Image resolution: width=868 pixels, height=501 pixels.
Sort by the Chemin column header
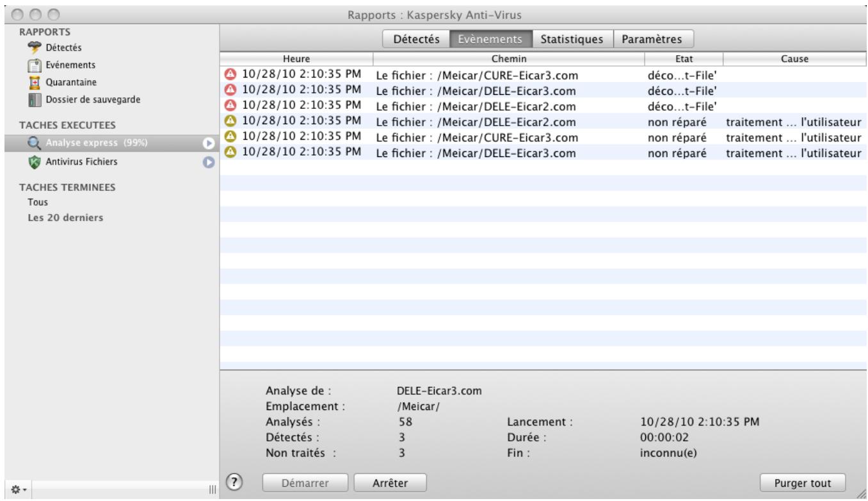(x=509, y=59)
